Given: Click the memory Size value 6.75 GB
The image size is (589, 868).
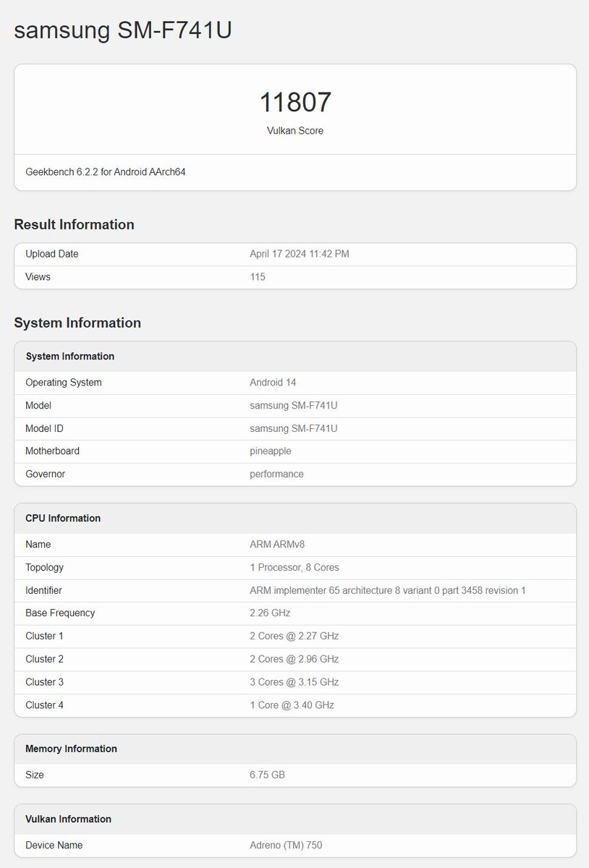Looking at the screenshot, I should click(x=267, y=775).
